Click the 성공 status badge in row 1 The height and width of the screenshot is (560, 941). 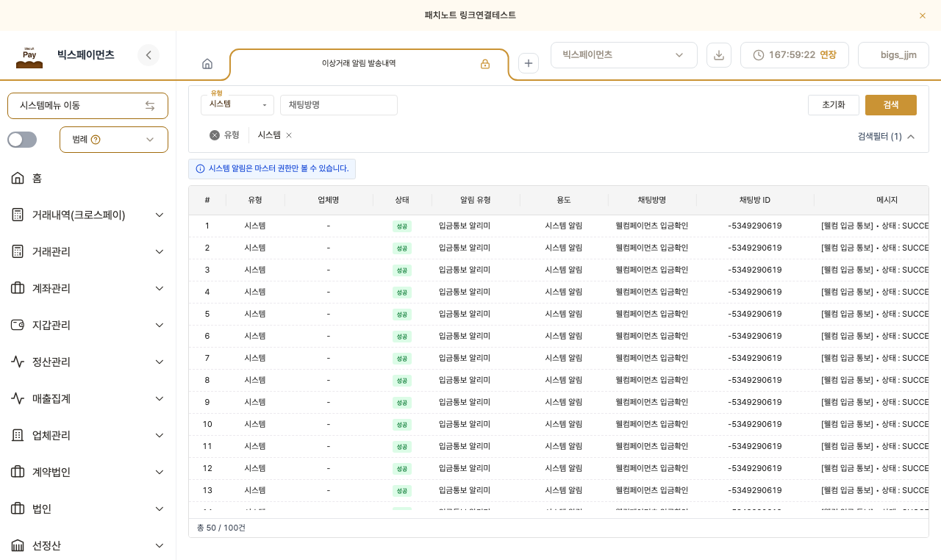[402, 226]
